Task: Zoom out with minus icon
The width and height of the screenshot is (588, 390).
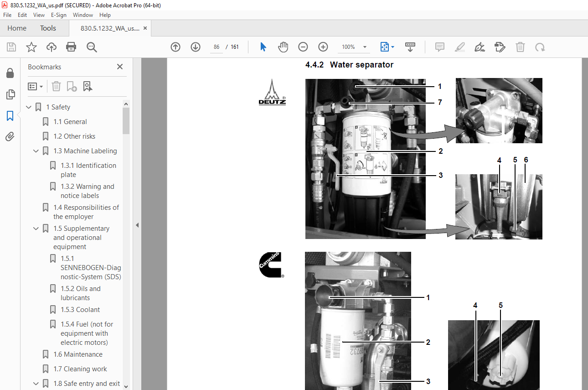Action: tap(303, 47)
